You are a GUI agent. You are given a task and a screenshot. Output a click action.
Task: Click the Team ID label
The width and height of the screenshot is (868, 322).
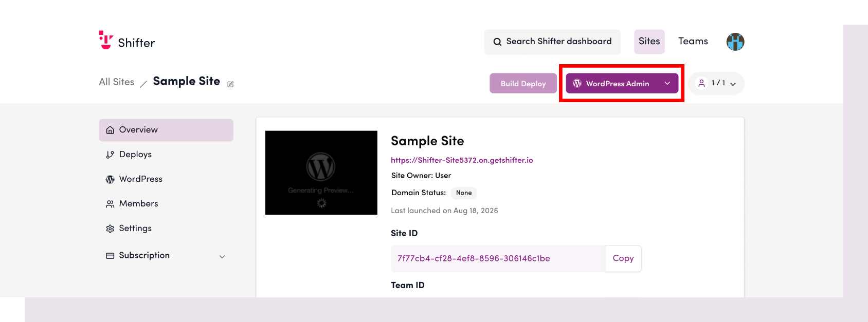pos(408,286)
